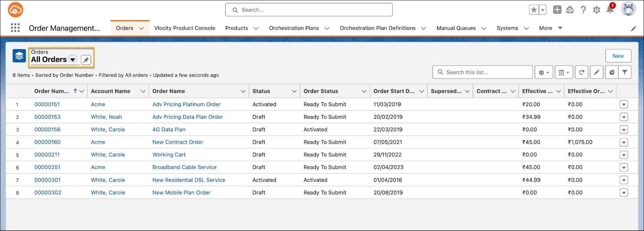
Task: Click the edit navigation pencil icon
Action: [x=633, y=28]
